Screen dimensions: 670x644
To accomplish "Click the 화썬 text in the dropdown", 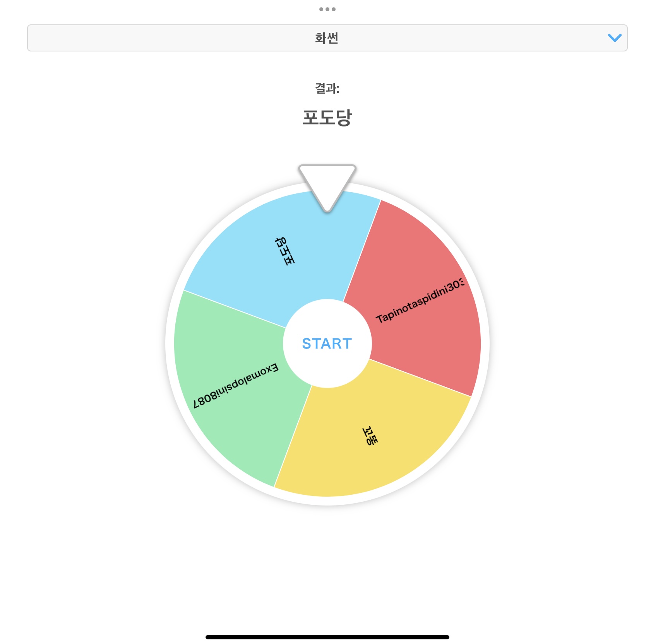I will 327,38.
